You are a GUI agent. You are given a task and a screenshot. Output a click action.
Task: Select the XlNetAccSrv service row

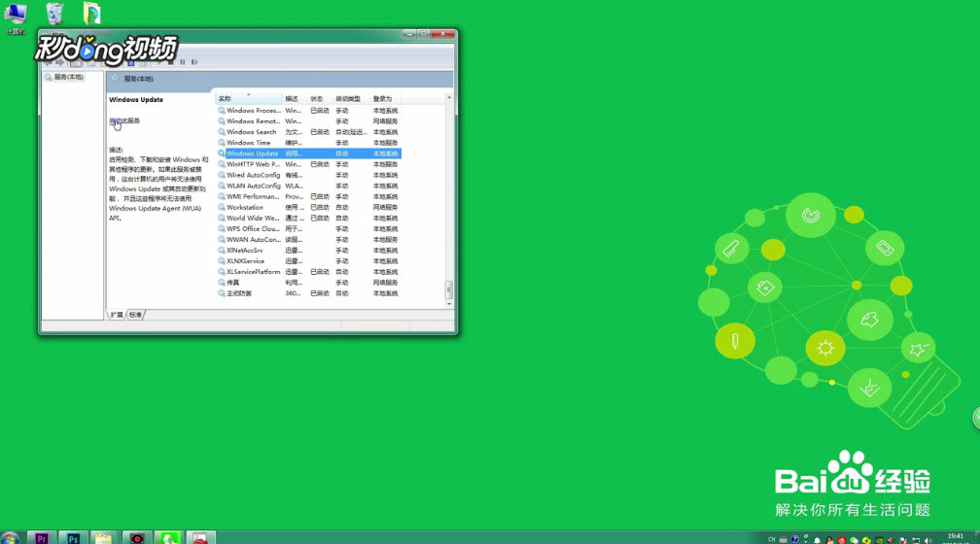tap(309, 251)
